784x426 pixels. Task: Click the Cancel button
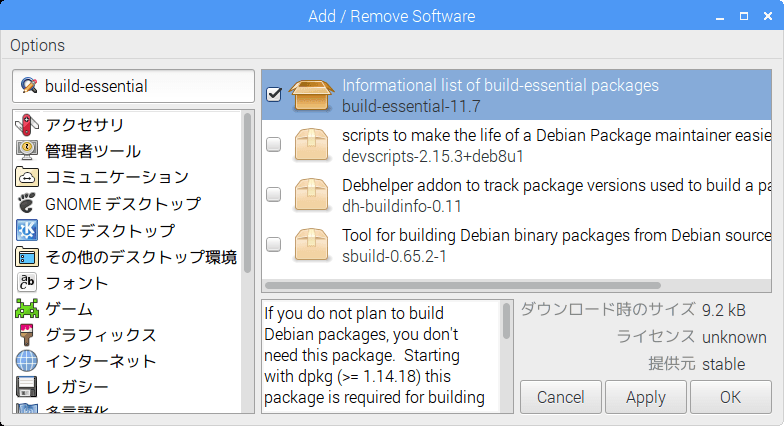560,397
